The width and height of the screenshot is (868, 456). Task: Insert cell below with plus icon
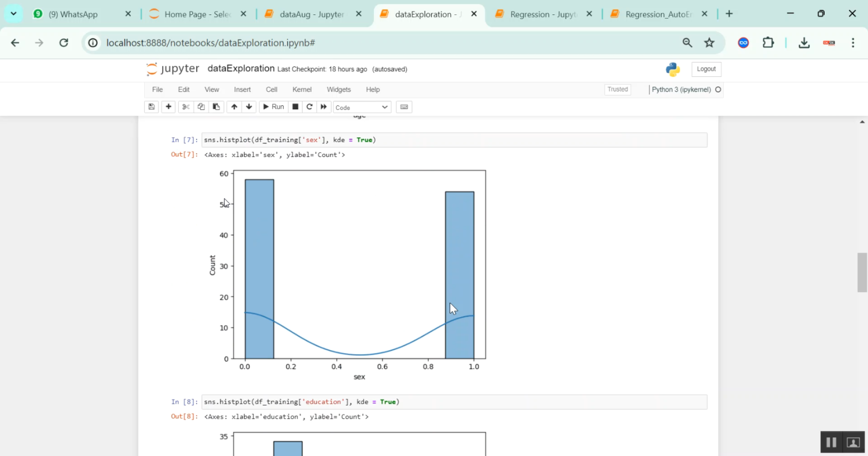point(168,107)
